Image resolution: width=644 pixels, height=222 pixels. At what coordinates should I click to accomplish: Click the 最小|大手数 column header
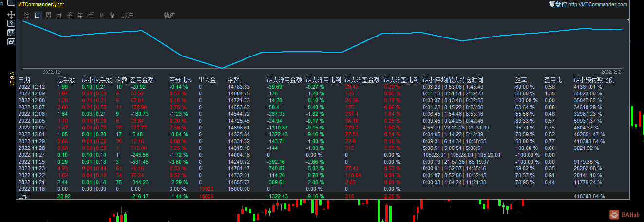97,80
